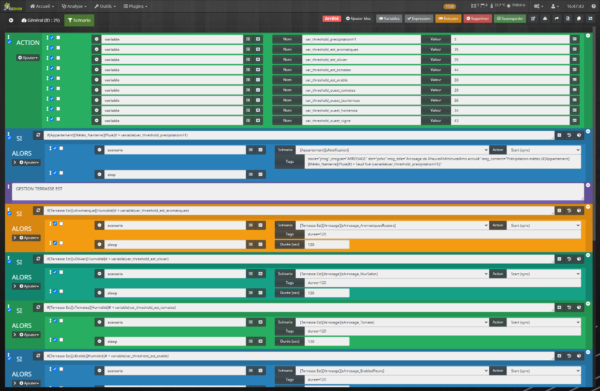The width and height of the screenshot is (600, 391).
Task: Click the back arrow icon beside Général tab
Action: (11, 20)
